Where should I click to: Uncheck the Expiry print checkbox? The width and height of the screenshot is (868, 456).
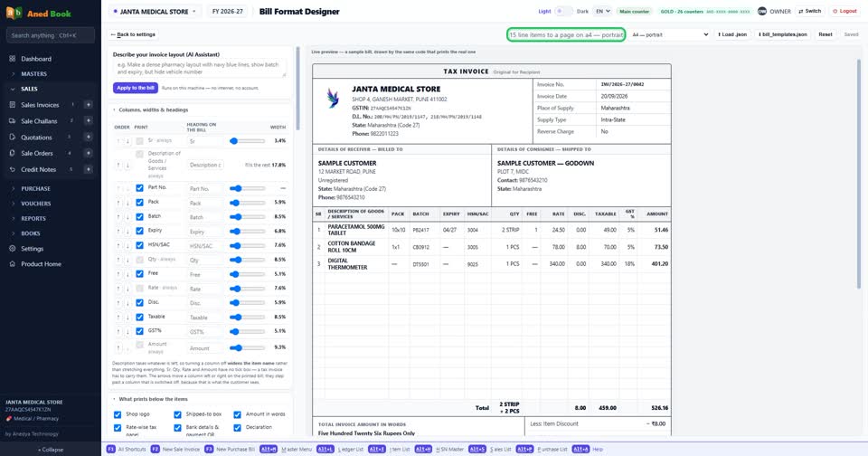pos(139,231)
